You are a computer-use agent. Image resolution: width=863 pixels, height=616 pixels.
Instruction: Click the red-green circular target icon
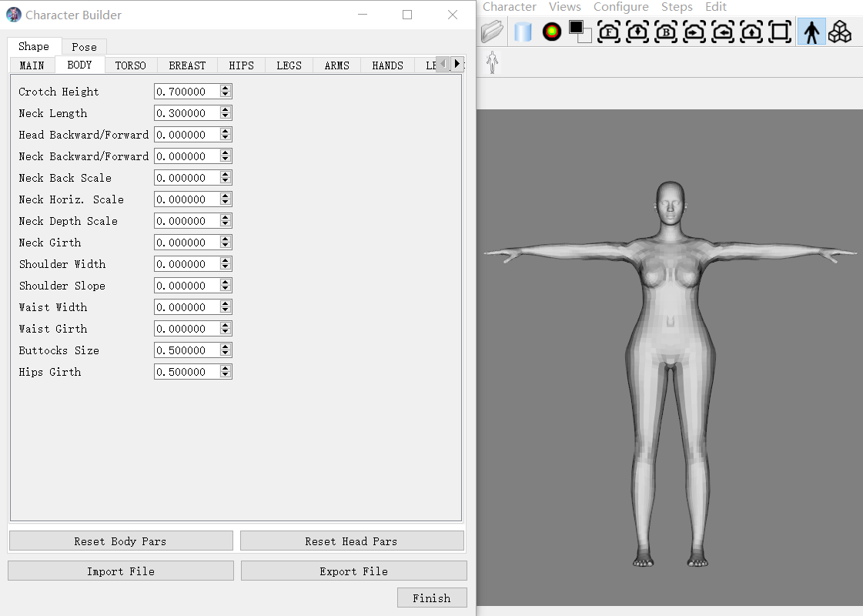point(551,32)
